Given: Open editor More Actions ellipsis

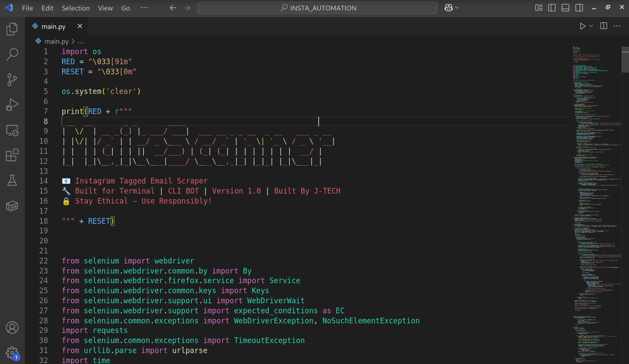Looking at the screenshot, I should pyautogui.click(x=617, y=26).
